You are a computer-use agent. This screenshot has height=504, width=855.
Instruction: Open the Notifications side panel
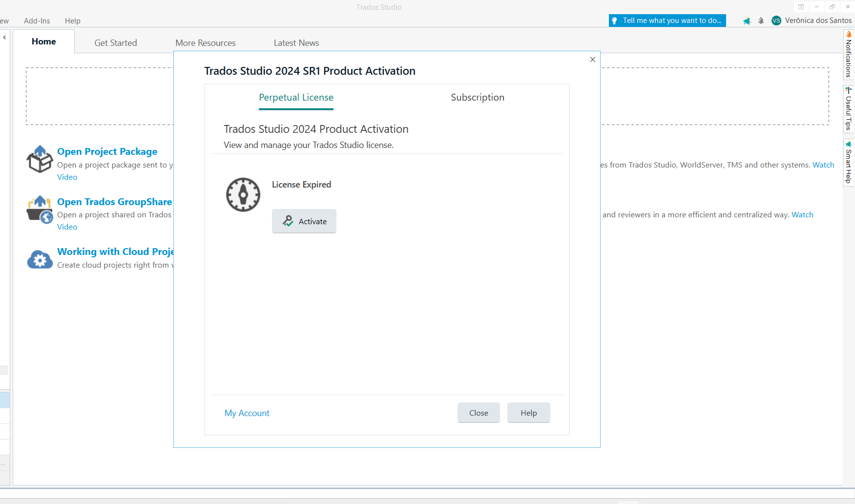(850, 54)
